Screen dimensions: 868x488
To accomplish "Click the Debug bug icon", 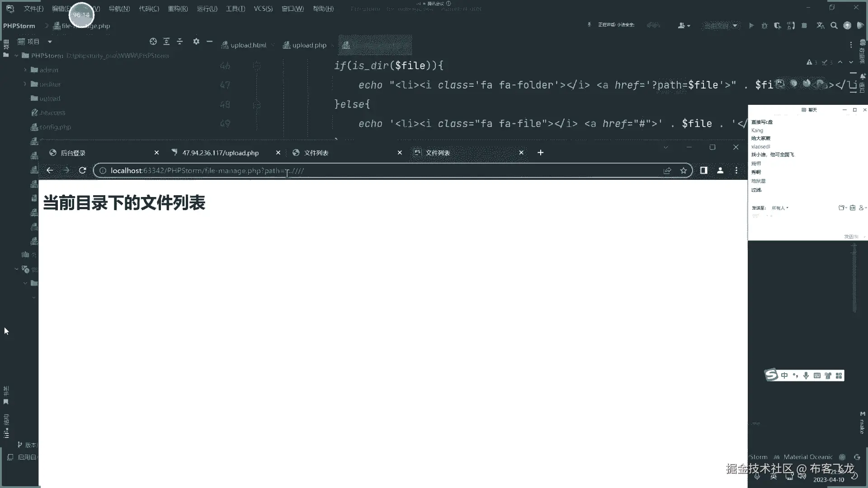I will (x=764, y=26).
